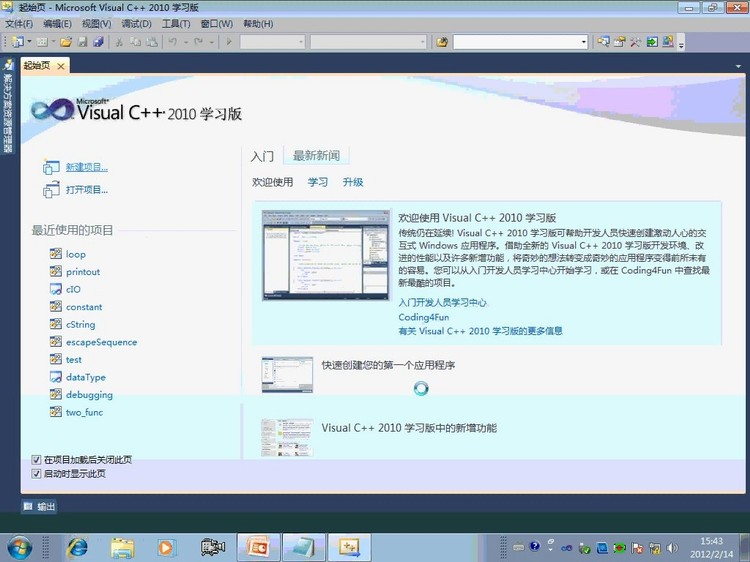Click inside the Find text input box

click(x=517, y=42)
